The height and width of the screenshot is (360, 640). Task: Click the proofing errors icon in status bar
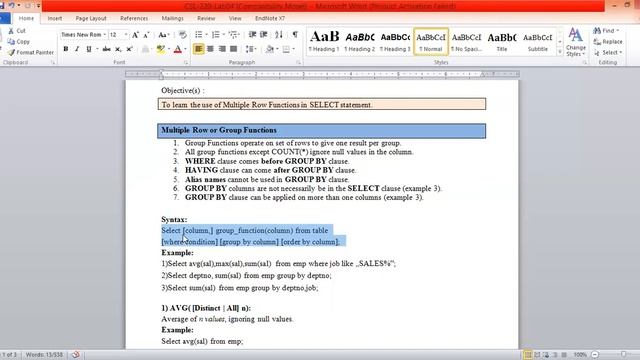coord(76,355)
